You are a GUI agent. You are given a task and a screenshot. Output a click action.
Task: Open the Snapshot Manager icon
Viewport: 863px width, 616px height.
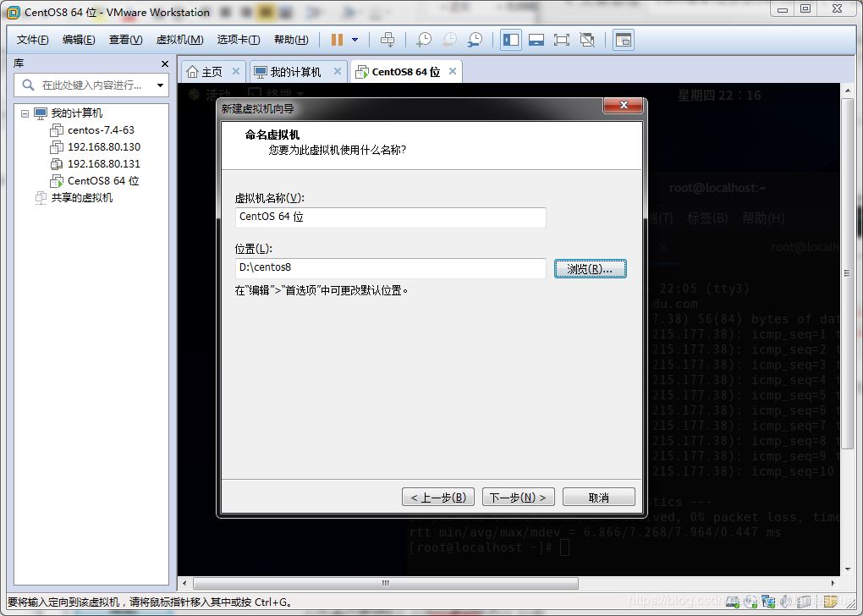474,40
